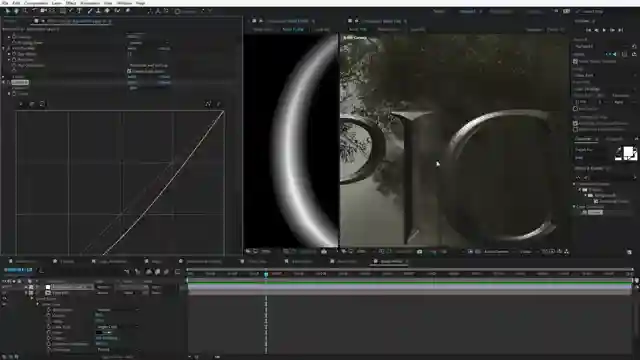640x360 pixels.
Task: Select the Zoom magnifier tool
Action: (25, 11)
